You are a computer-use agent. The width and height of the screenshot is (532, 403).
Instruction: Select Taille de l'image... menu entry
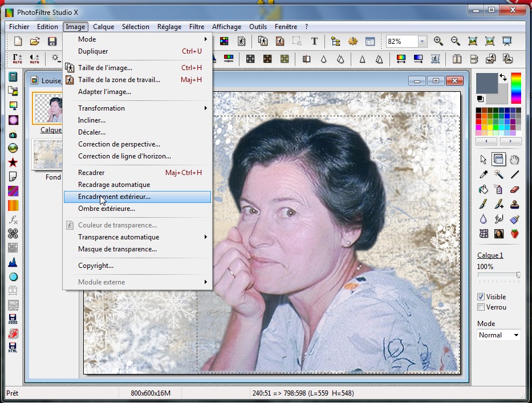[137, 68]
